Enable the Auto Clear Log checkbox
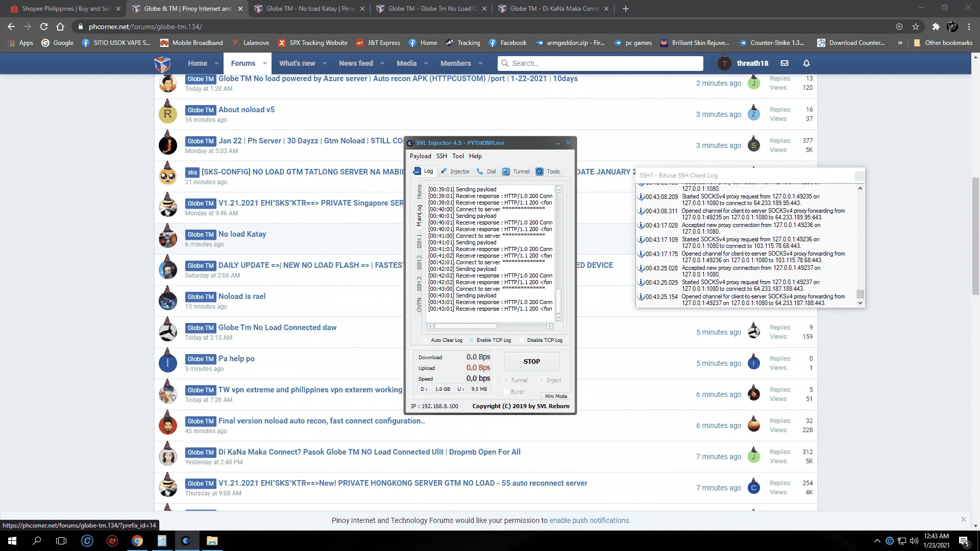This screenshot has width=980, height=551. [x=426, y=340]
